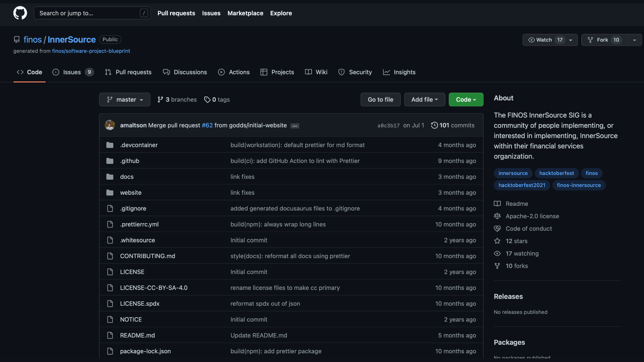Image resolution: width=644 pixels, height=362 pixels.
Task: Open the Add file dropdown
Action: [425, 100]
